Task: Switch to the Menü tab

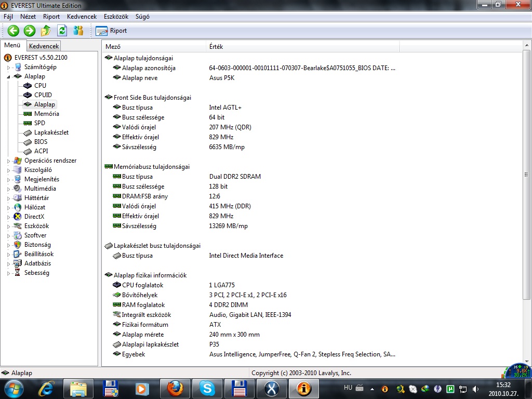Action: [x=12, y=45]
